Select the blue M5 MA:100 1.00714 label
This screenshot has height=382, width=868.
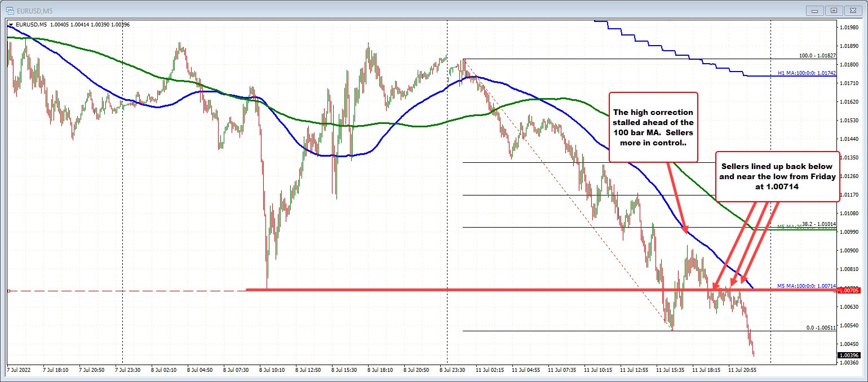(806, 286)
